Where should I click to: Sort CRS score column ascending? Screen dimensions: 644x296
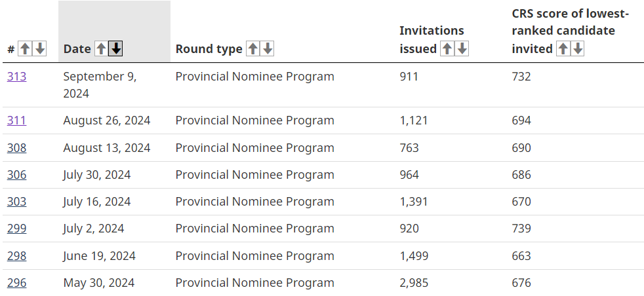click(563, 48)
